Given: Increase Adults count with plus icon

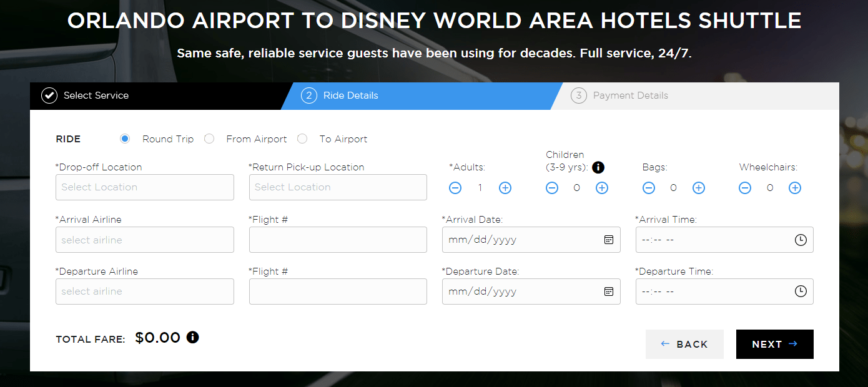Looking at the screenshot, I should pos(505,187).
